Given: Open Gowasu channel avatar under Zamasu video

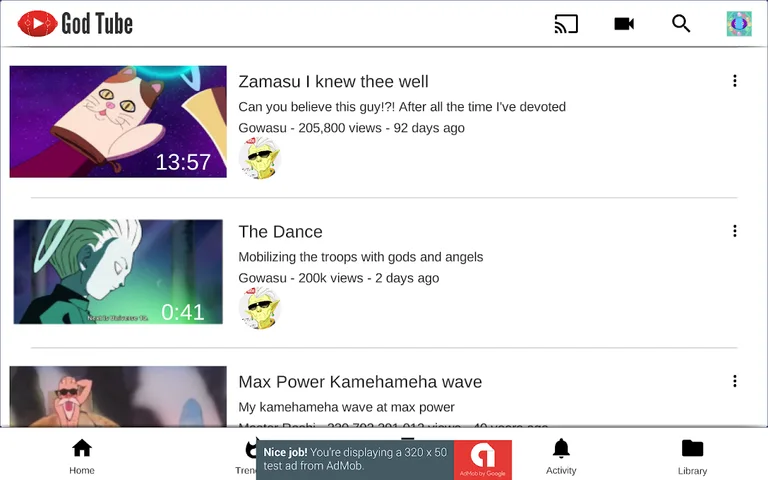Looking at the screenshot, I should [260, 158].
